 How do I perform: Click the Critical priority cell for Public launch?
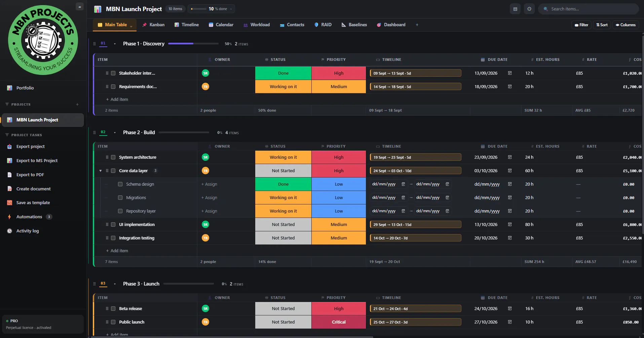tap(339, 322)
